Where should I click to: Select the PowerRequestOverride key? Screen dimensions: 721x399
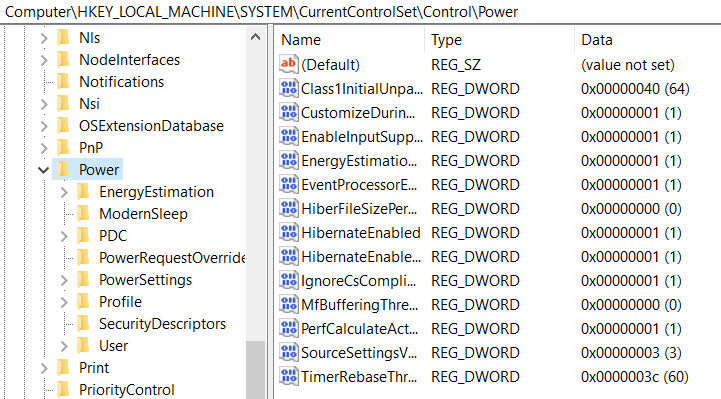click(x=172, y=258)
